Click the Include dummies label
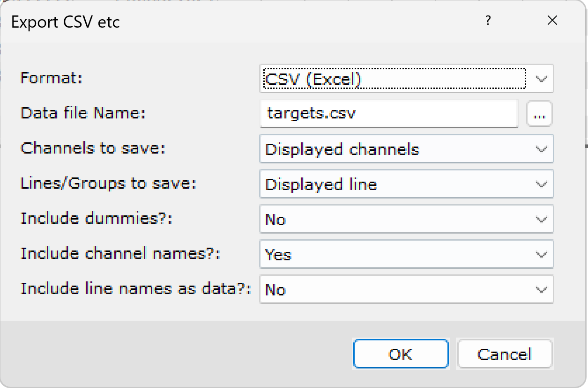The width and height of the screenshot is (588, 390). pyautogui.click(x=97, y=218)
